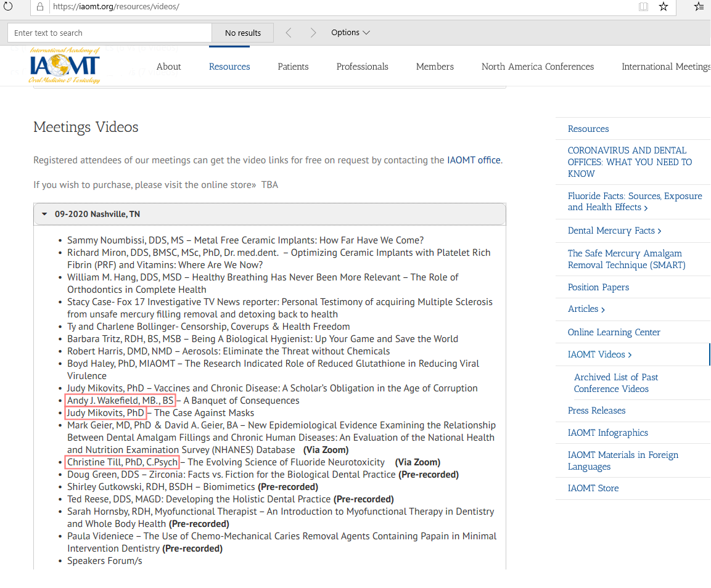Click the lock icon in address bar
The height and width of the screenshot is (588, 711).
pyautogui.click(x=40, y=7)
